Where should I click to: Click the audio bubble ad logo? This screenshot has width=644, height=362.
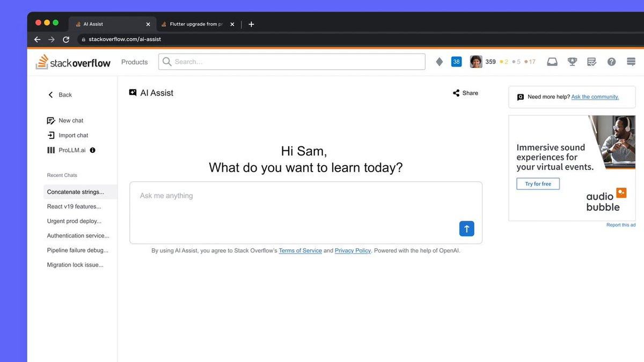606,200
